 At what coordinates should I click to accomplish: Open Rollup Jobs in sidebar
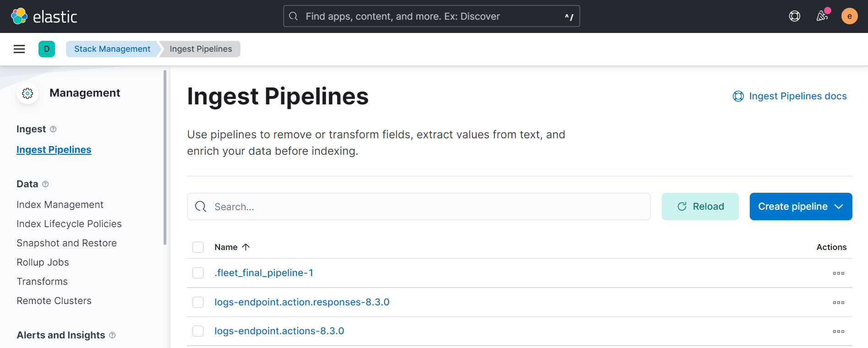coord(43,262)
